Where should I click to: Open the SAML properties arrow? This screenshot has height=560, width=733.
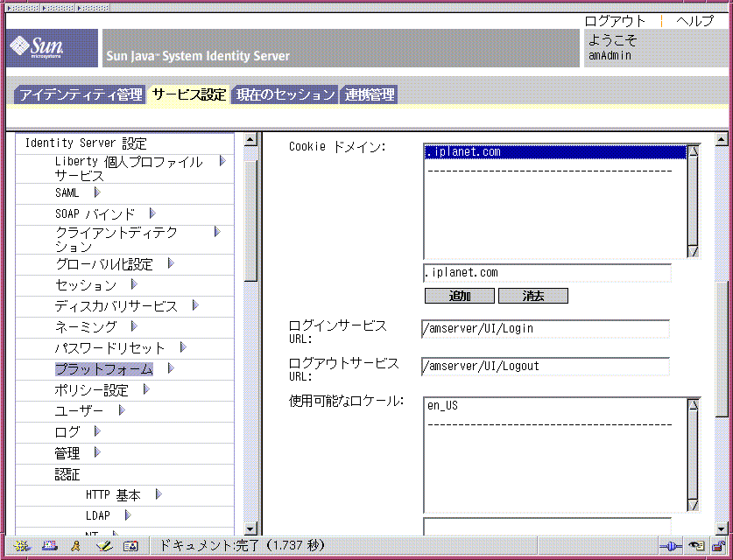(x=97, y=192)
